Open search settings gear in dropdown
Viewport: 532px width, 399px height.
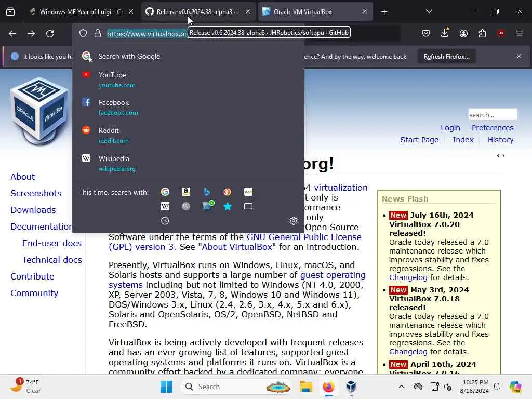tap(294, 221)
